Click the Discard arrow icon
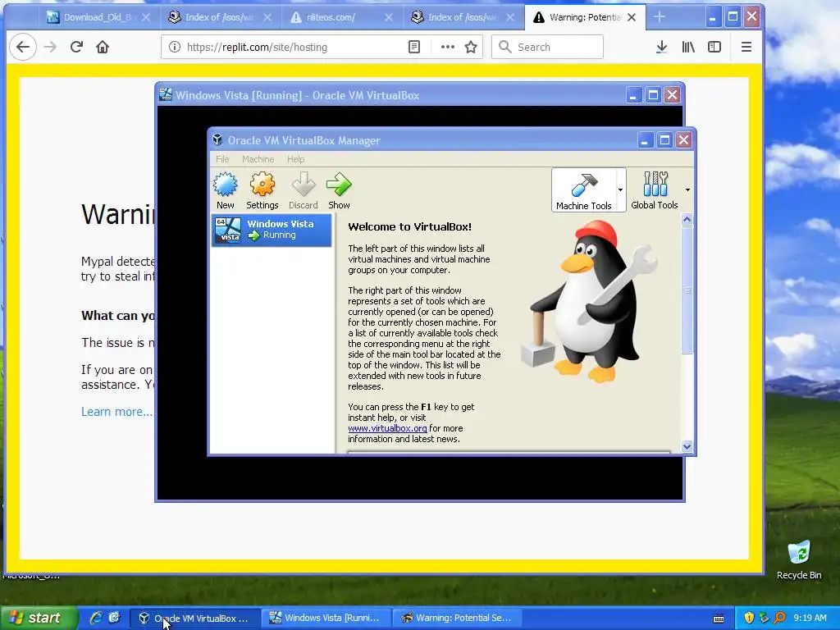 click(x=304, y=190)
